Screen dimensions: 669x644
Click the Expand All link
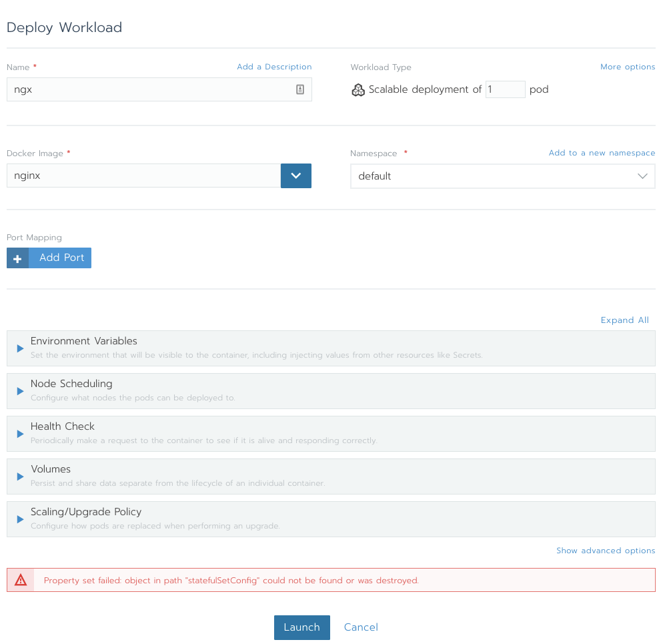(624, 320)
